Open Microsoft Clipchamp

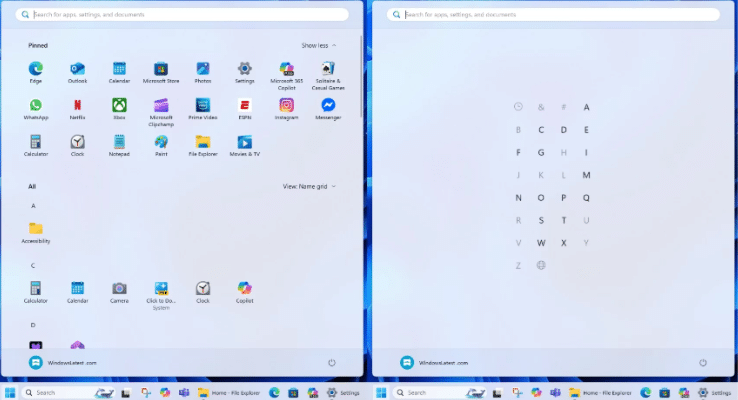point(161,112)
